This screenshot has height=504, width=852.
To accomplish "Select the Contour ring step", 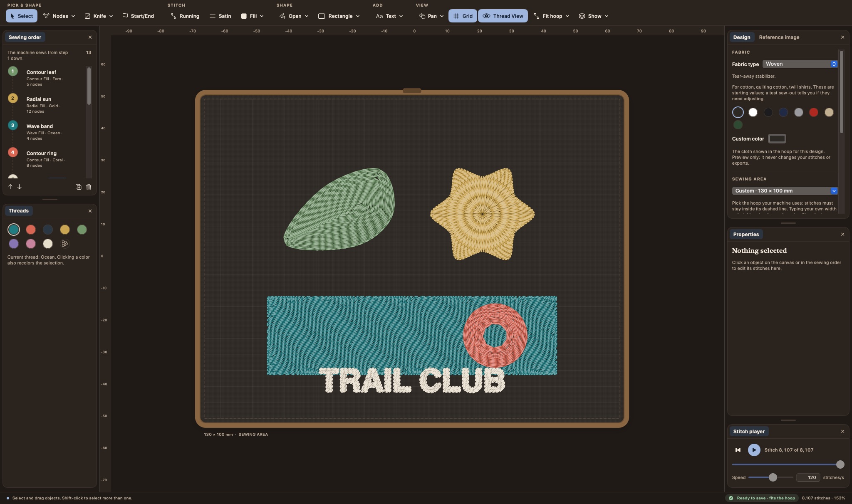I will click(x=47, y=159).
